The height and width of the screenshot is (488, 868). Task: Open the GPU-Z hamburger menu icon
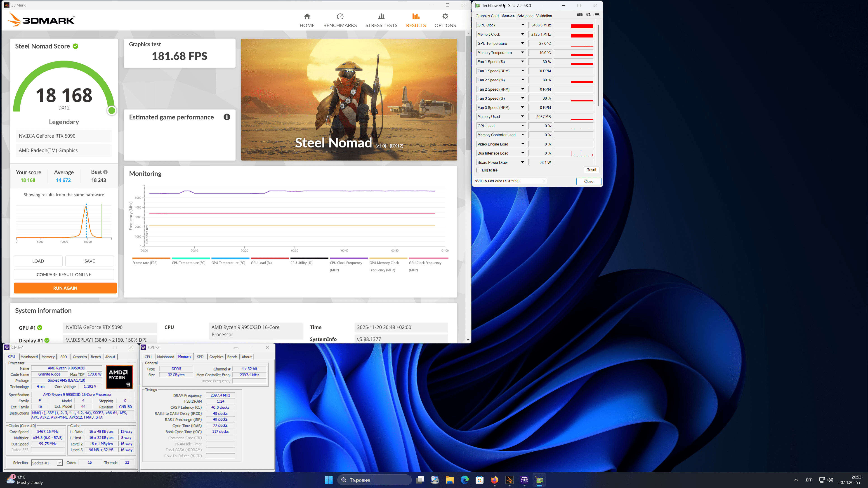(x=597, y=15)
